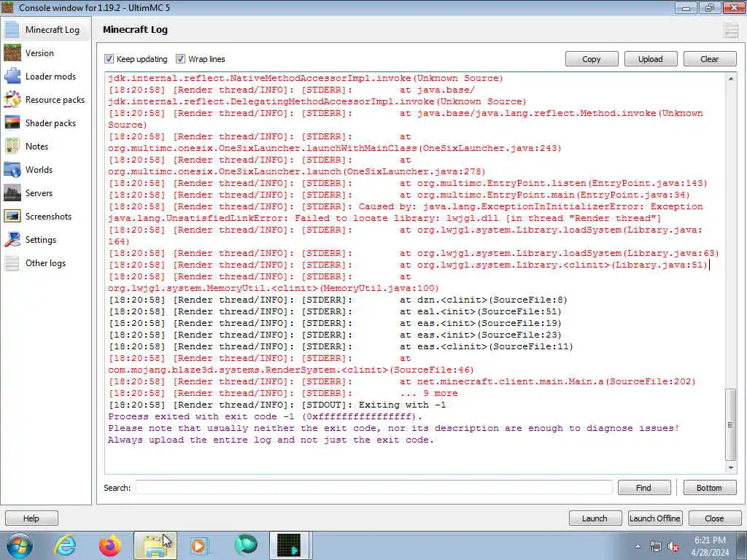Toggle the Wrap lines checkbox

coord(180,59)
